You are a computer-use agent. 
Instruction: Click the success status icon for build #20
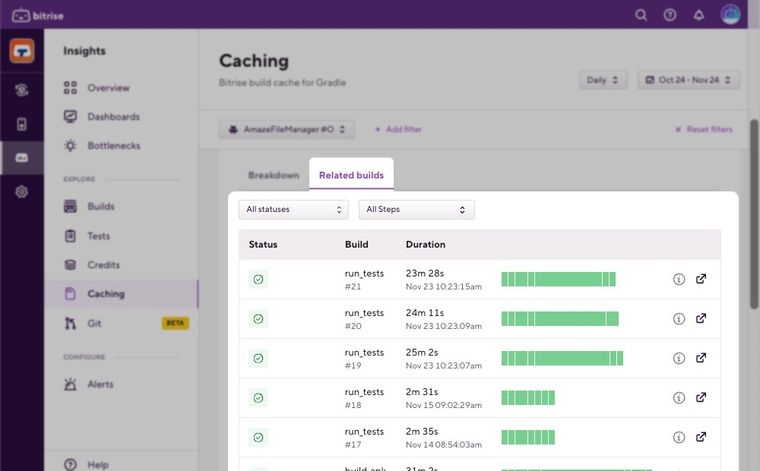pos(258,319)
